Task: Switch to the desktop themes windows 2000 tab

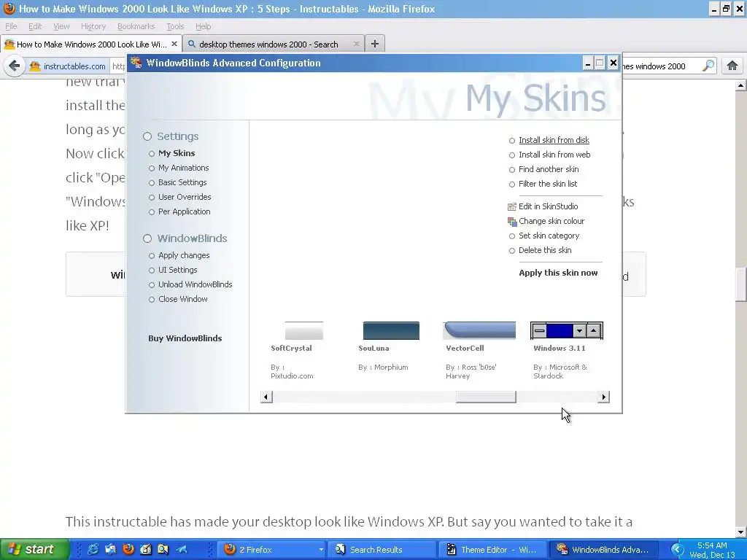Action: point(268,44)
